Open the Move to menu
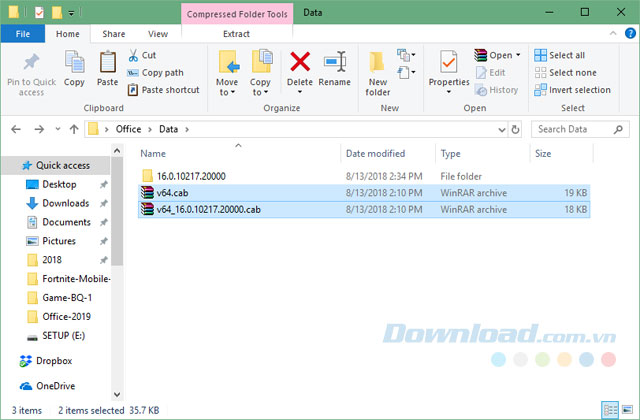This screenshot has width=640, height=420. [227, 73]
